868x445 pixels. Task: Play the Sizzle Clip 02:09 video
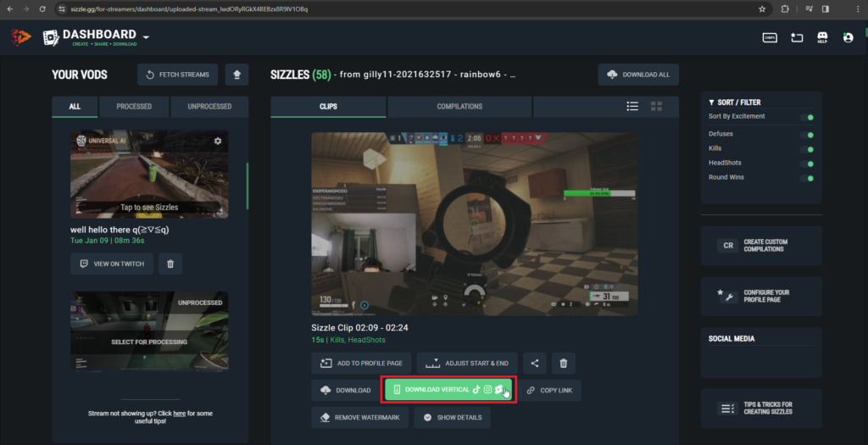475,224
